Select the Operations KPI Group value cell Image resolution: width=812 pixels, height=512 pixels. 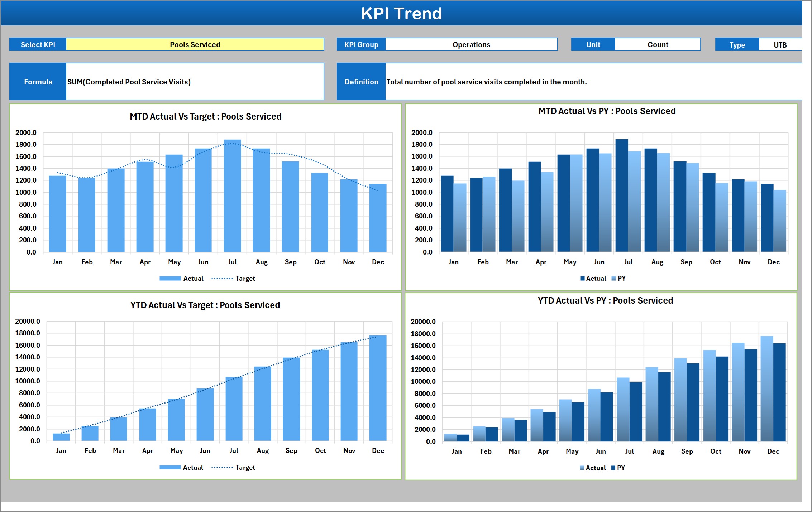coord(471,45)
